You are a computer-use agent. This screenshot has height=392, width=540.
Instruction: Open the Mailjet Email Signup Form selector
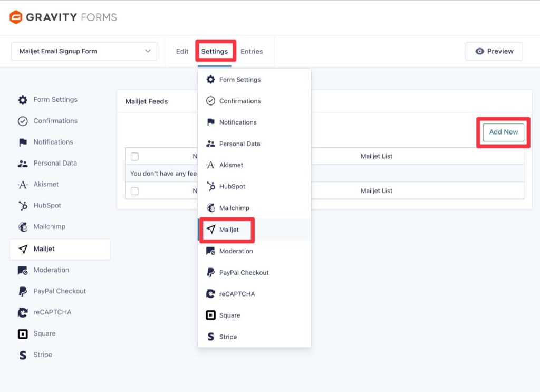pyautogui.click(x=84, y=51)
